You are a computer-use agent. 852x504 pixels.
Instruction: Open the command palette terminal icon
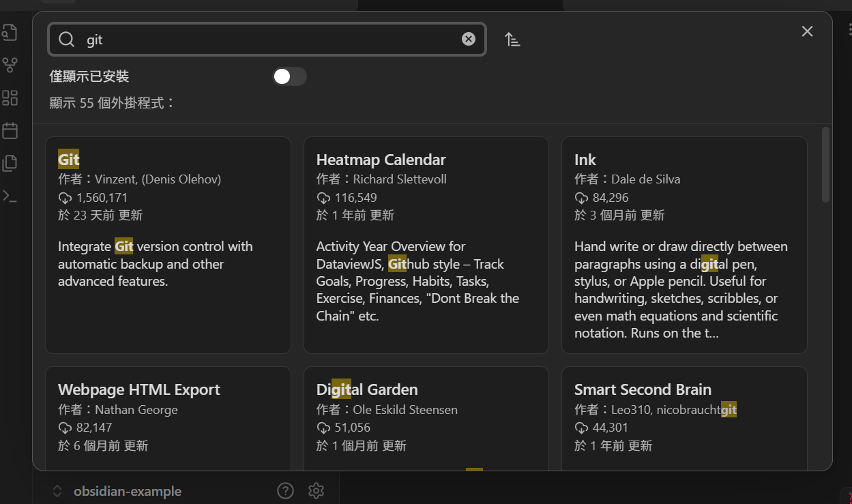point(10,196)
